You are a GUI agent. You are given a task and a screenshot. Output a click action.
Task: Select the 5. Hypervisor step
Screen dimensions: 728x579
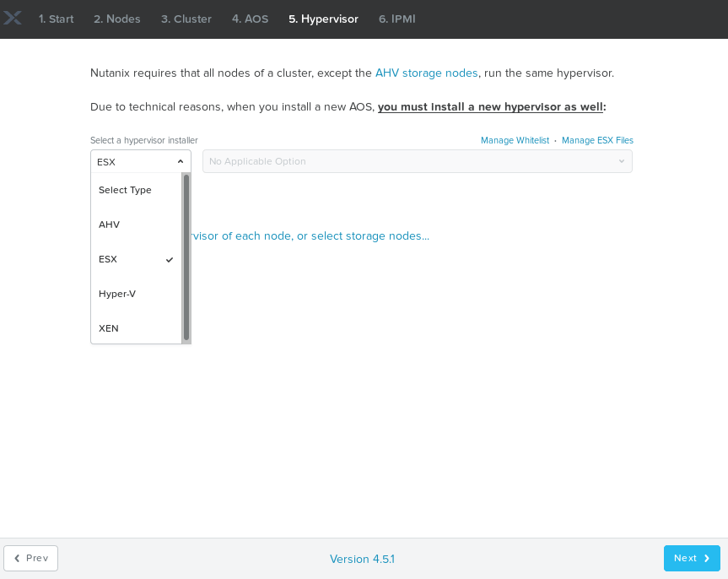tap(323, 19)
